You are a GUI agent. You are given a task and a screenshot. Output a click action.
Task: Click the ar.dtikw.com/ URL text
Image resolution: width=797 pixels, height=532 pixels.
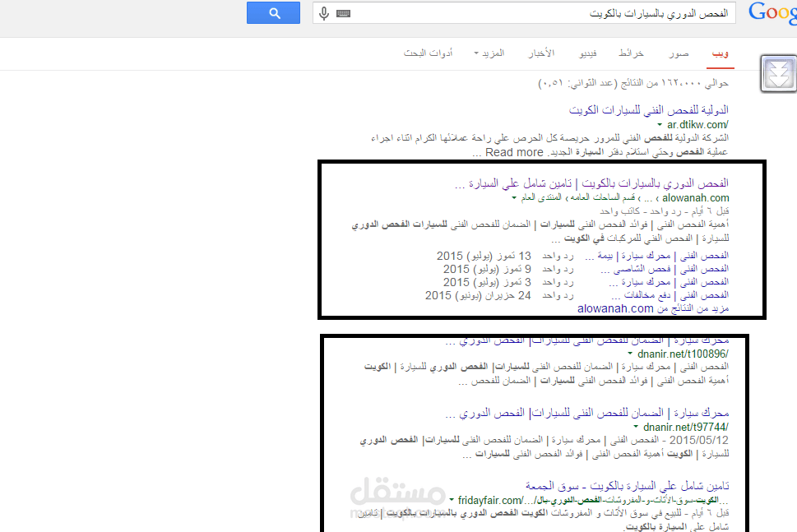697,124
